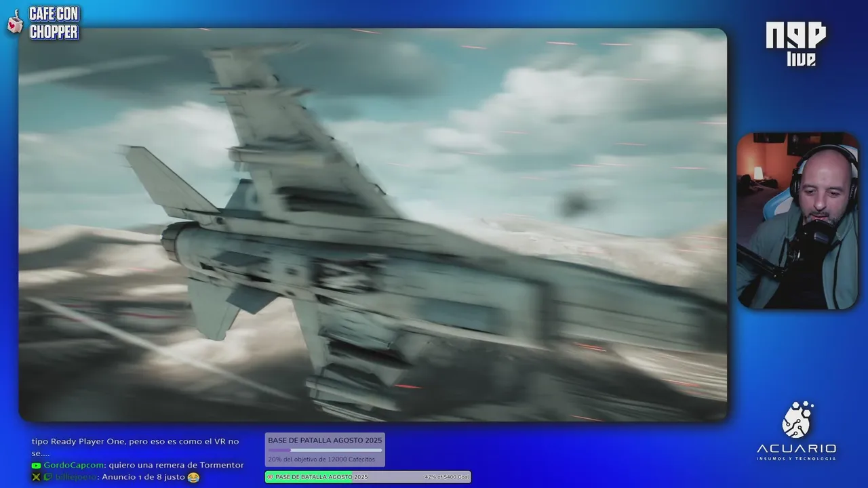Screen dimensions: 868x488
Task: Click the 'tipo Ready Player One' chat message
Action: point(135,447)
